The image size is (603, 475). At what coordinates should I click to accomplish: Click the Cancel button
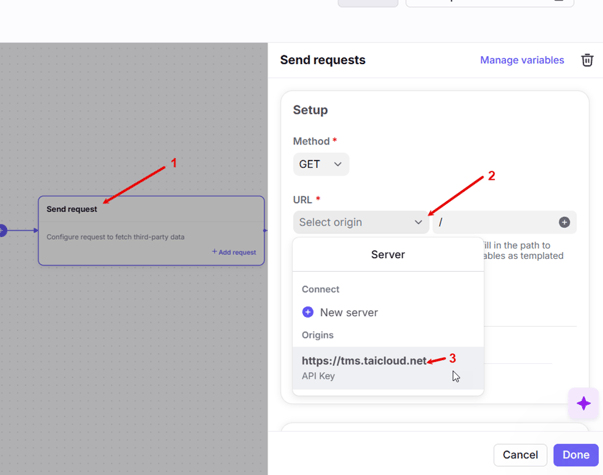(x=520, y=454)
